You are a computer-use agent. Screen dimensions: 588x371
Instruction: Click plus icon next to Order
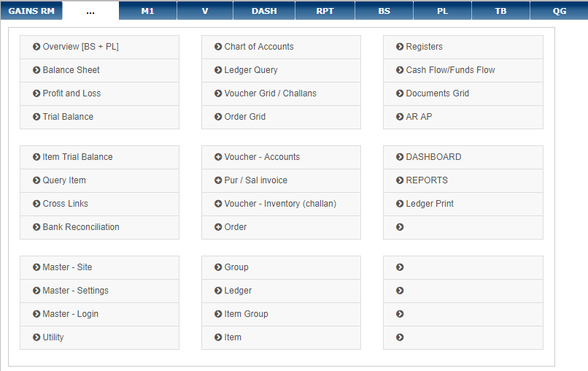(218, 227)
